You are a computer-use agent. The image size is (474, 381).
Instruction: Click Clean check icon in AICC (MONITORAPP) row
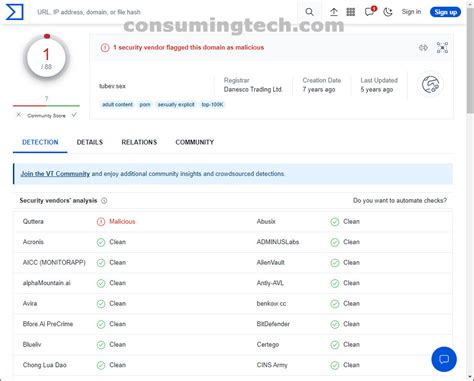101,263
